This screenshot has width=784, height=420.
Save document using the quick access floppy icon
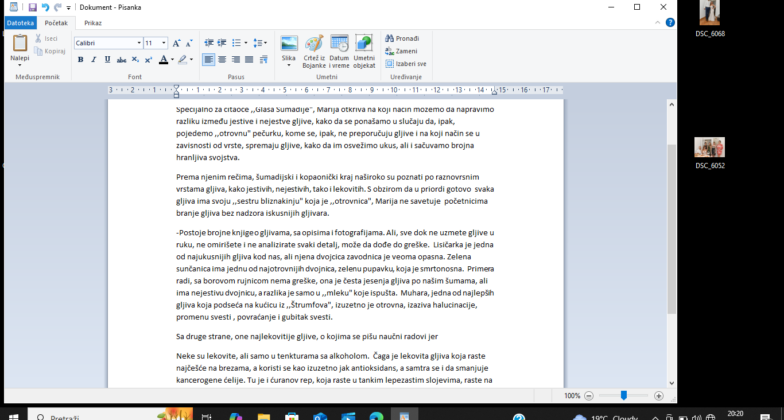pos(32,7)
